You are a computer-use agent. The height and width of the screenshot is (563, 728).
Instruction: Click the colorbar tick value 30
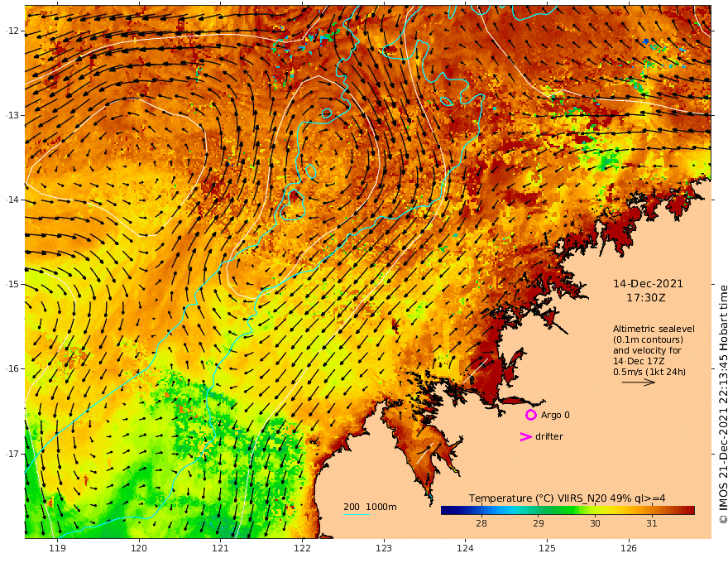click(x=595, y=523)
